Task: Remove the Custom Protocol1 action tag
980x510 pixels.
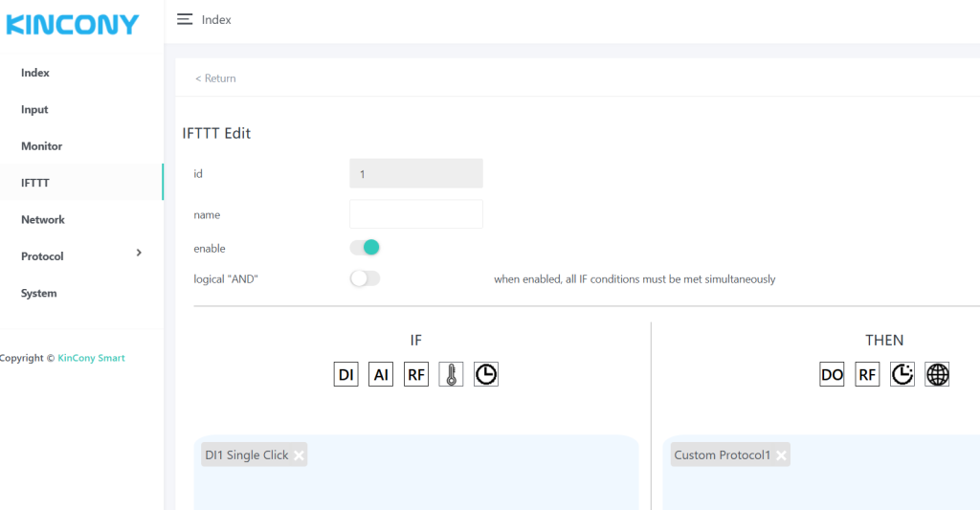Action: (x=782, y=455)
